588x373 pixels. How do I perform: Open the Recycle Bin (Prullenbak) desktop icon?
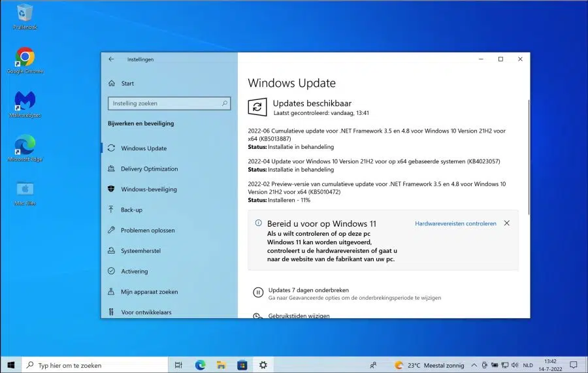[25, 17]
